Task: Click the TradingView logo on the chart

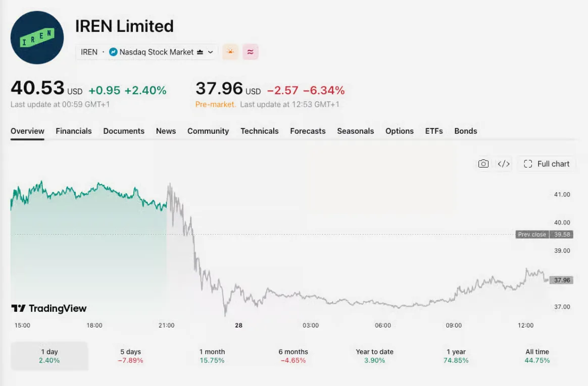Action: [x=49, y=308]
